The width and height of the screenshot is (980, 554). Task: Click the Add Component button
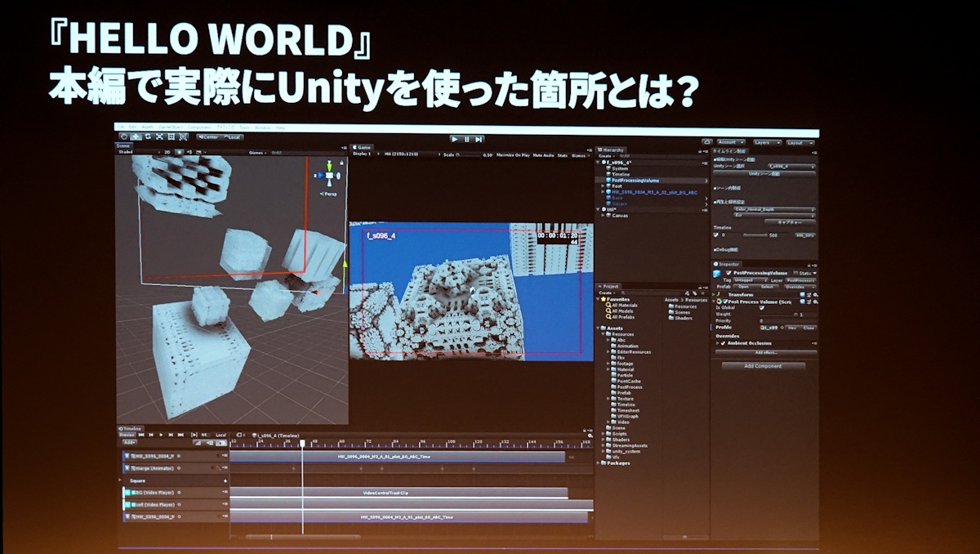763,366
